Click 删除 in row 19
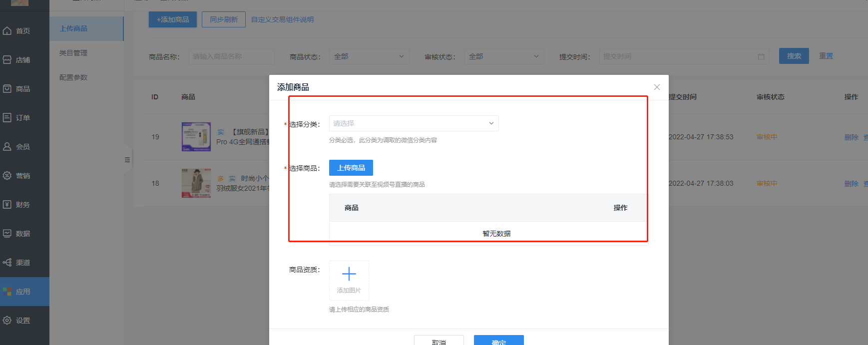 tap(852, 137)
